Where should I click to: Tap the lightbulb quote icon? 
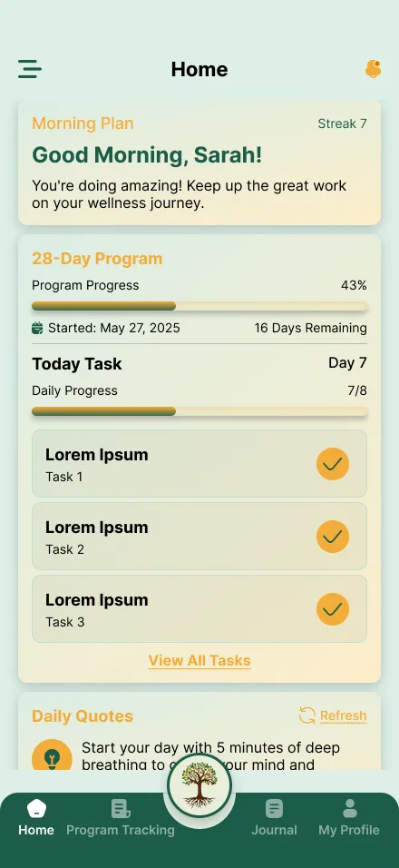[52, 755]
